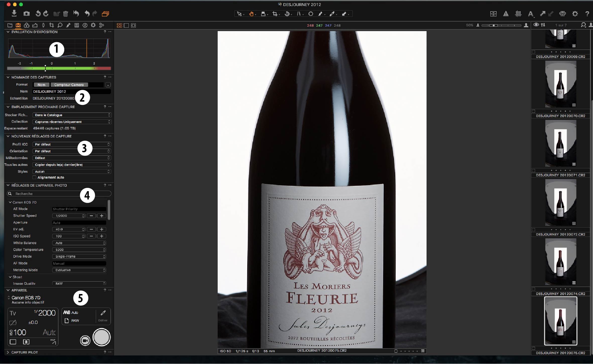Image resolution: width=593 pixels, height=364 pixels.
Task: Open the Capture camera tool tab
Action: [x=18, y=25]
